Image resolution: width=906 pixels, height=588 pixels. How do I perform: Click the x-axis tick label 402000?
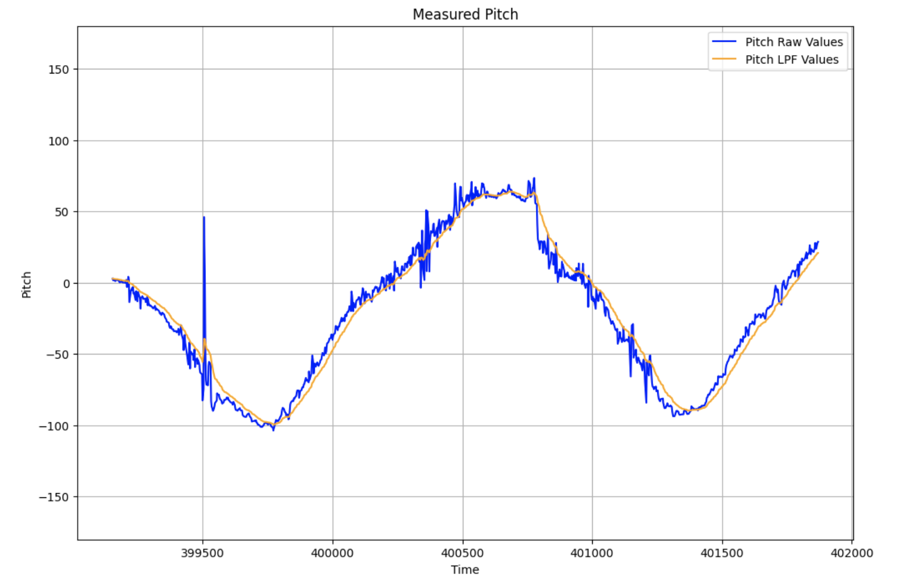[852, 554]
